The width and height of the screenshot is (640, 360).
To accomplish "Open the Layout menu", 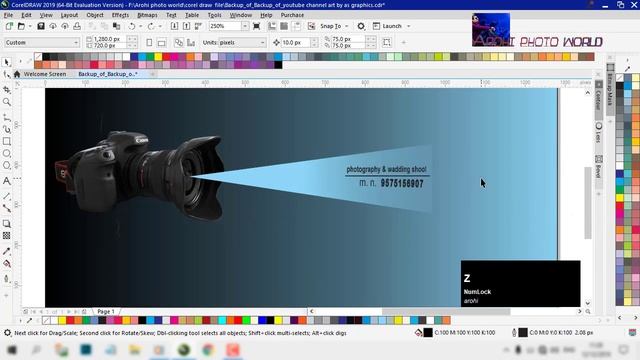I will click(x=69, y=15).
